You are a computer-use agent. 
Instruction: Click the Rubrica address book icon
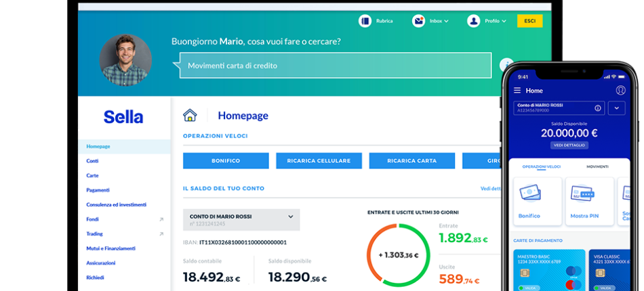[x=365, y=21]
